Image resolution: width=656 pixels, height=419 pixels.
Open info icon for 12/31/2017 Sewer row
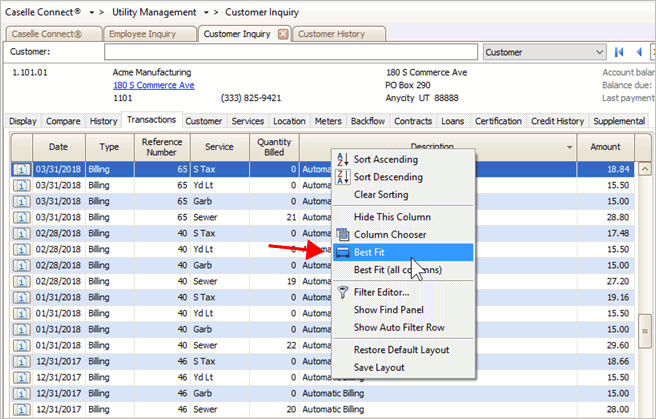tap(21, 409)
